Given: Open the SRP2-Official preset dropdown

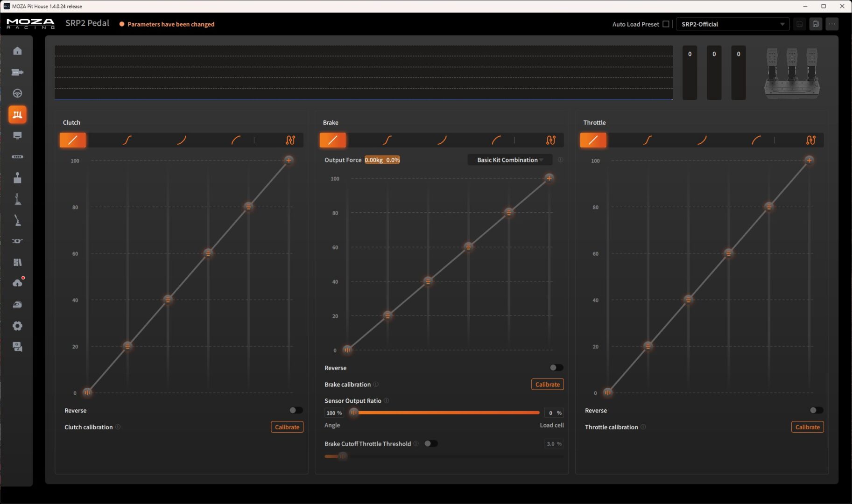Looking at the screenshot, I should coord(732,24).
